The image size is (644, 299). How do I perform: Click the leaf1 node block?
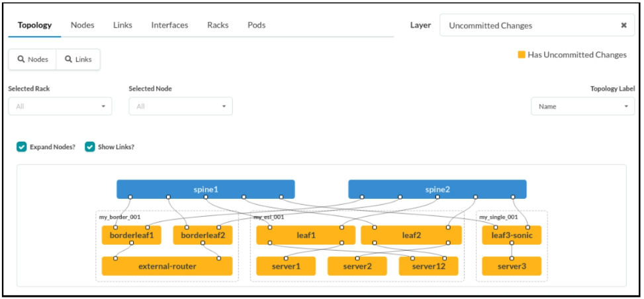pyautogui.click(x=305, y=235)
